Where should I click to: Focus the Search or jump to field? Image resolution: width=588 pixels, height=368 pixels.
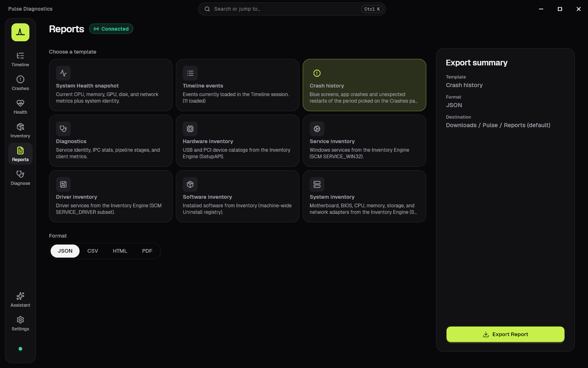coord(292,9)
